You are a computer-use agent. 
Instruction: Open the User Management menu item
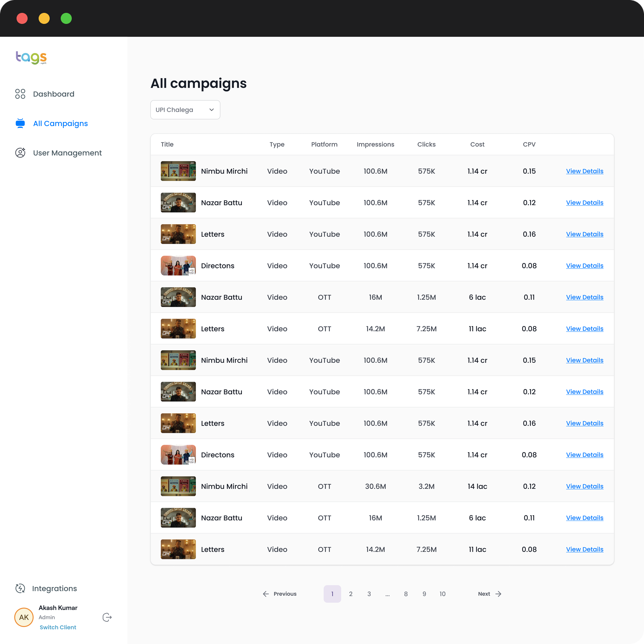click(67, 153)
